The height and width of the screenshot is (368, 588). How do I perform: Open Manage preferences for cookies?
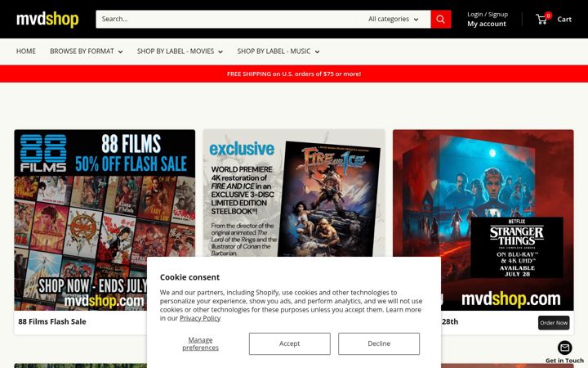click(x=200, y=343)
